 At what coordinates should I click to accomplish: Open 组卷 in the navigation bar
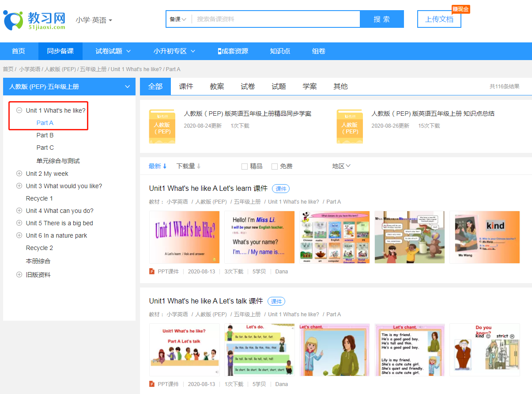(319, 51)
